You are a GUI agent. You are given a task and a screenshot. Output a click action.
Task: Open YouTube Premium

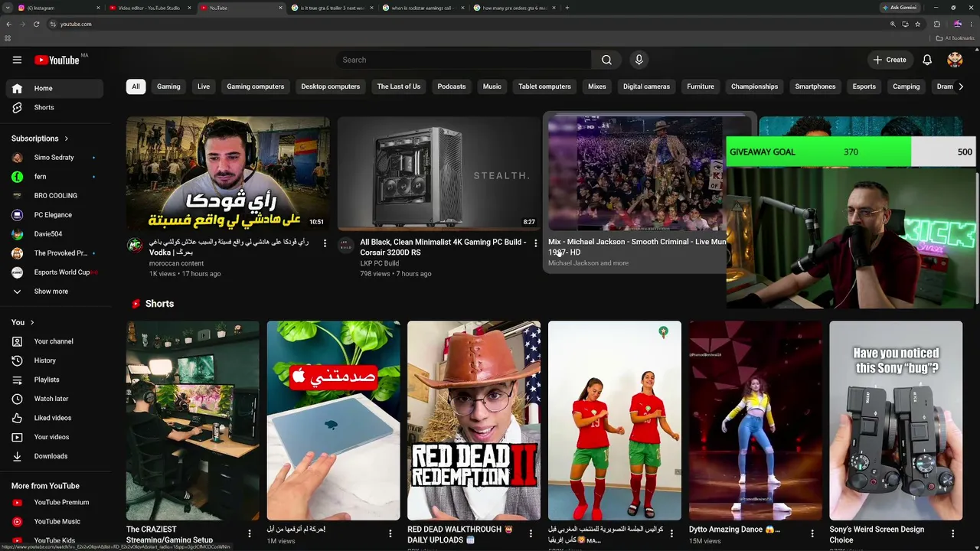[x=54, y=502]
